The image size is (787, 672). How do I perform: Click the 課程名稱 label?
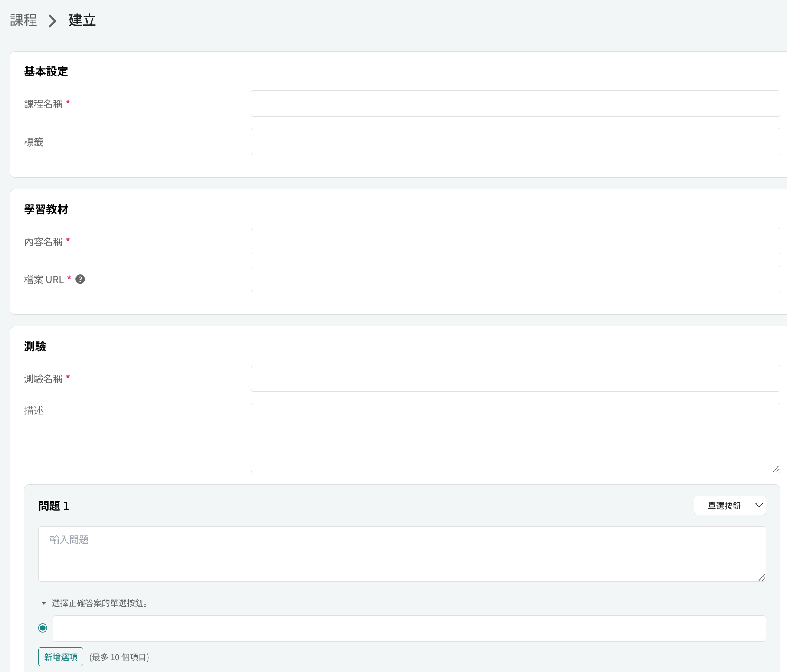[43, 104]
